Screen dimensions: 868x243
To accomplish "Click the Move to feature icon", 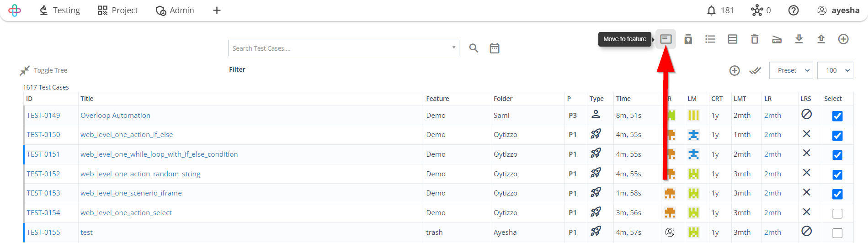I will [x=666, y=39].
